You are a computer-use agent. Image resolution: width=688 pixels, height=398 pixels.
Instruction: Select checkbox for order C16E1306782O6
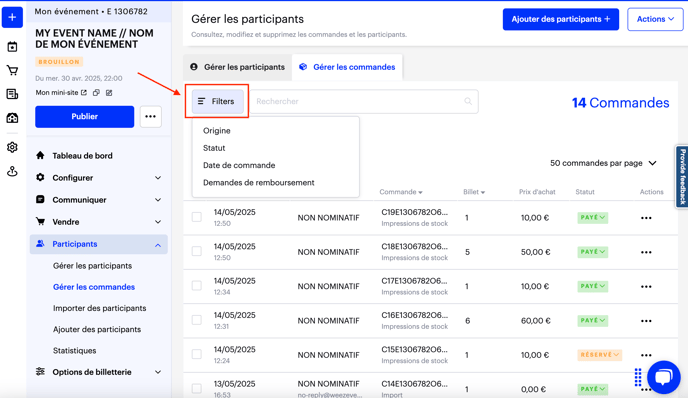pyautogui.click(x=197, y=320)
